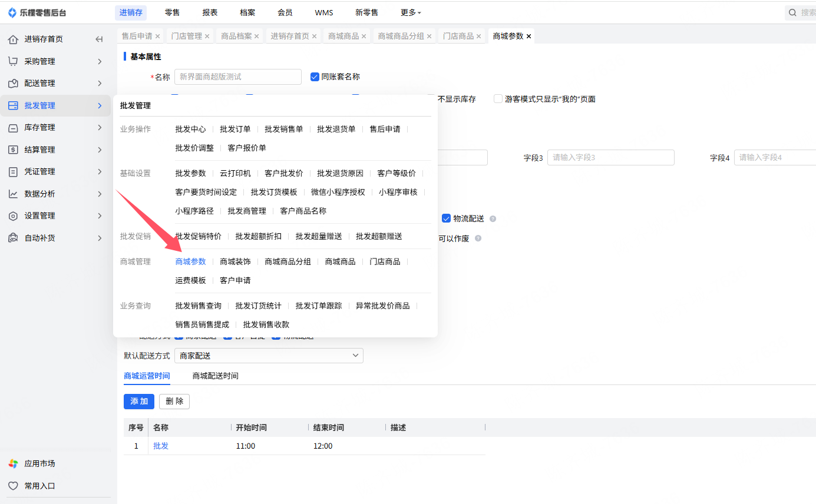
Task: Click the 库存管理 sidebar icon
Action: 13,128
